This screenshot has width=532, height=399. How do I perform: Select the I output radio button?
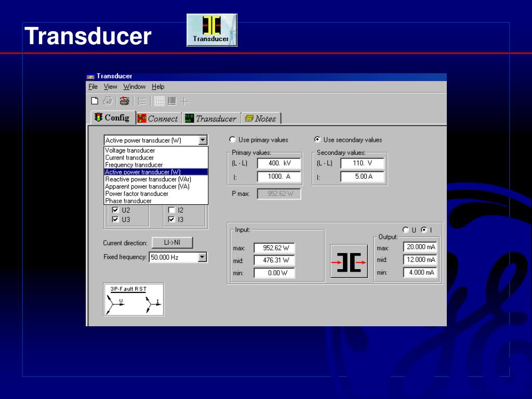click(424, 230)
